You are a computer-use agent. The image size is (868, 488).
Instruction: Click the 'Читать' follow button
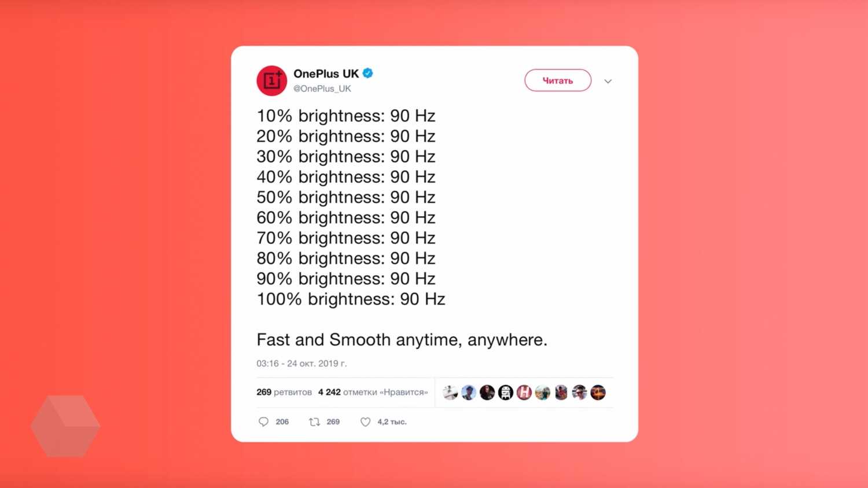(558, 81)
